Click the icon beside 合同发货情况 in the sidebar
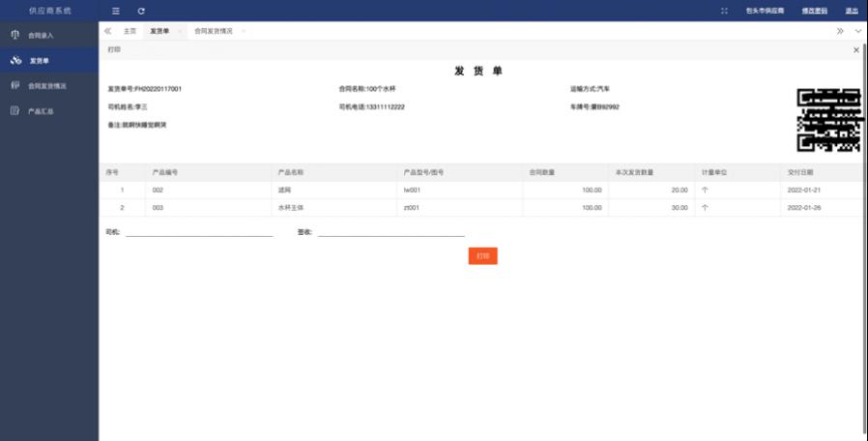The height and width of the screenshot is (441, 868). tap(14, 85)
